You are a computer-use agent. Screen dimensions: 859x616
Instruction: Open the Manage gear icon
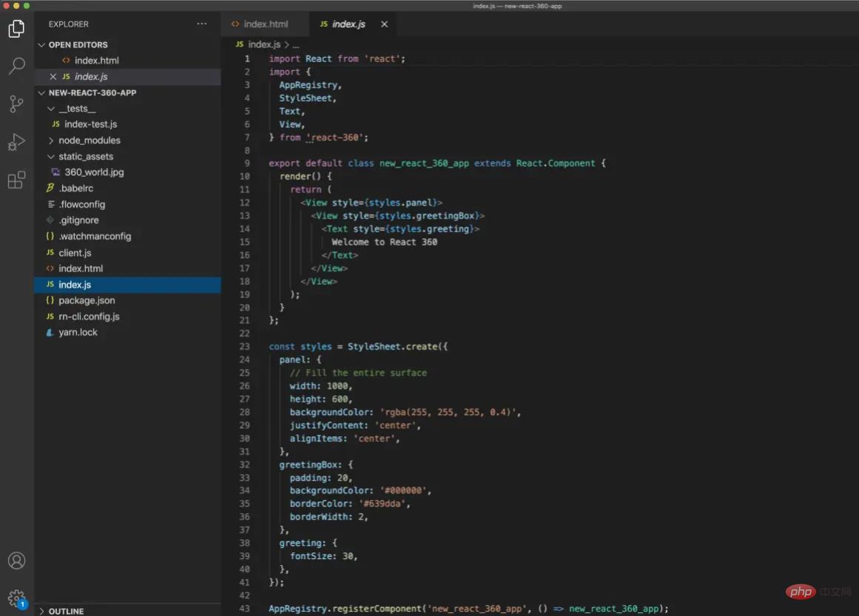click(x=16, y=598)
